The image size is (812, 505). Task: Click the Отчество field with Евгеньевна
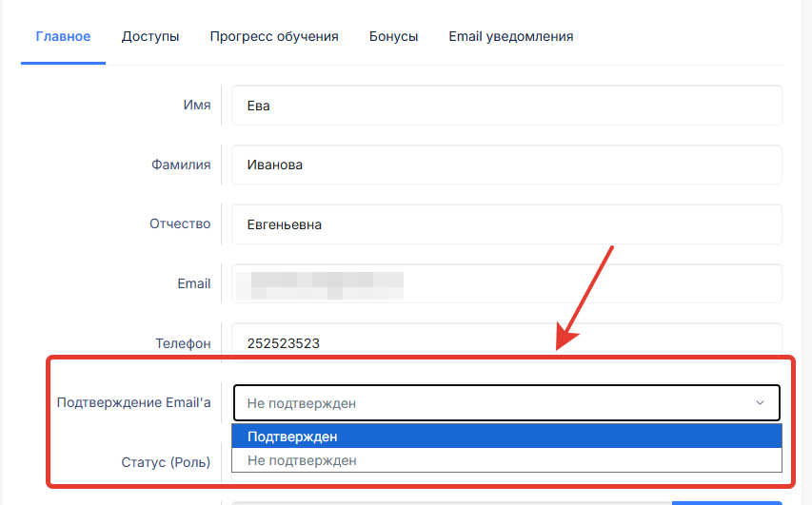[505, 224]
